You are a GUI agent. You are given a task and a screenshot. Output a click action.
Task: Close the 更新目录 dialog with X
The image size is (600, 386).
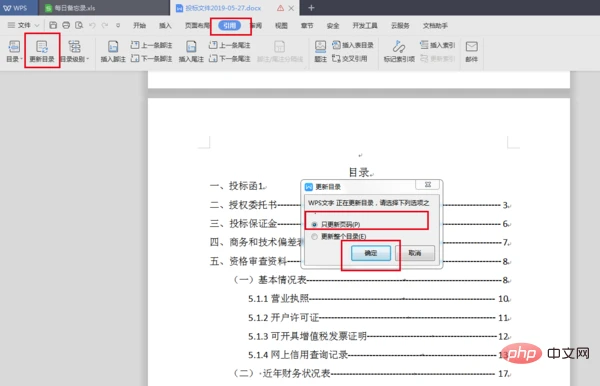pyautogui.click(x=428, y=185)
